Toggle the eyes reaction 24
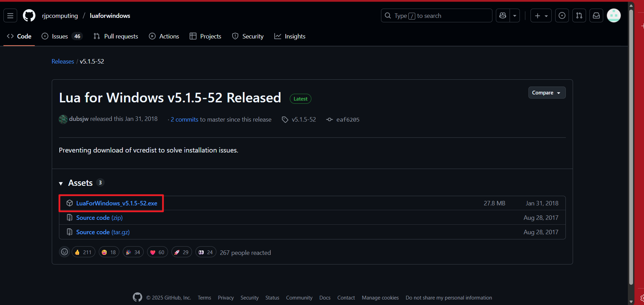Viewport: 644px width, 305px height. click(206, 252)
